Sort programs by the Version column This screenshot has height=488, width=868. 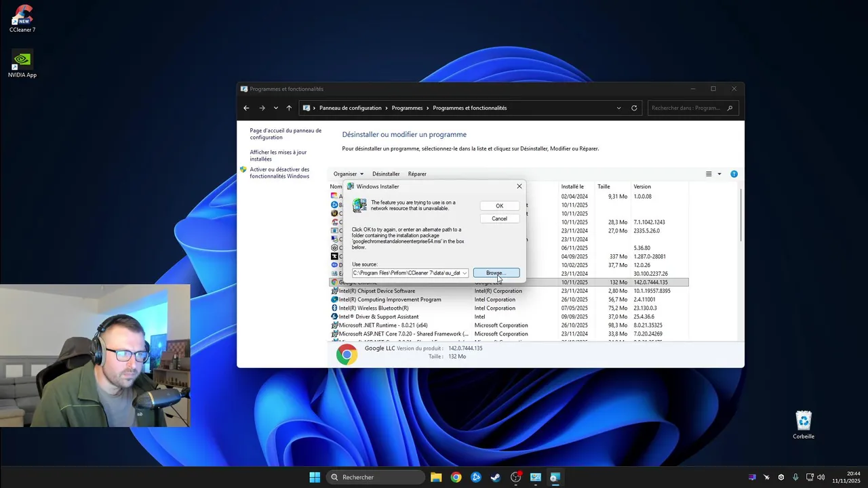(x=660, y=186)
